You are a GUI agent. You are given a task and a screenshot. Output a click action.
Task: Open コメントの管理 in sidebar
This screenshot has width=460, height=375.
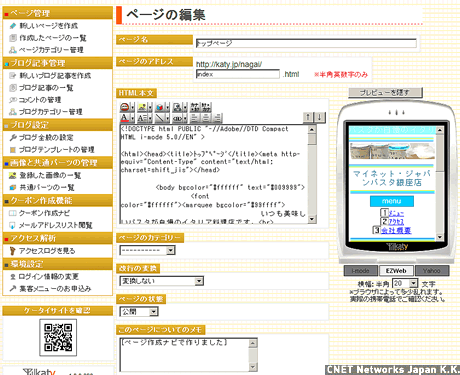pyautogui.click(x=40, y=100)
